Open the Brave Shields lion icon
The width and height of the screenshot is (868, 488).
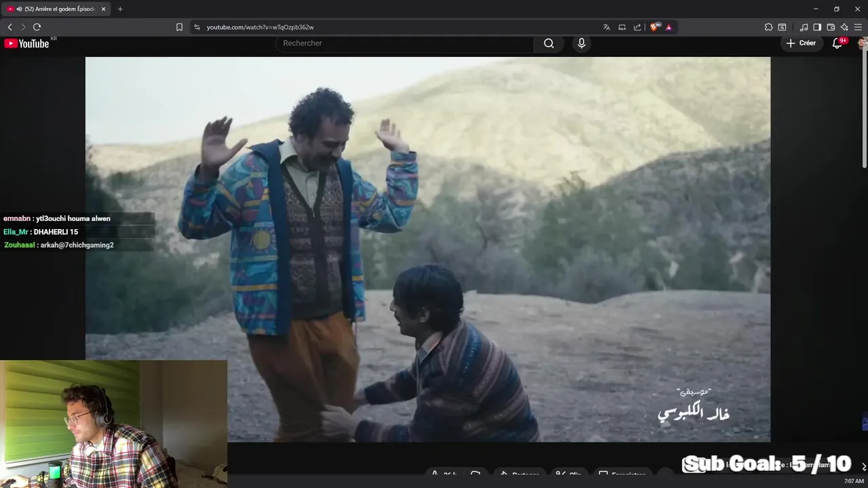pyautogui.click(x=654, y=27)
